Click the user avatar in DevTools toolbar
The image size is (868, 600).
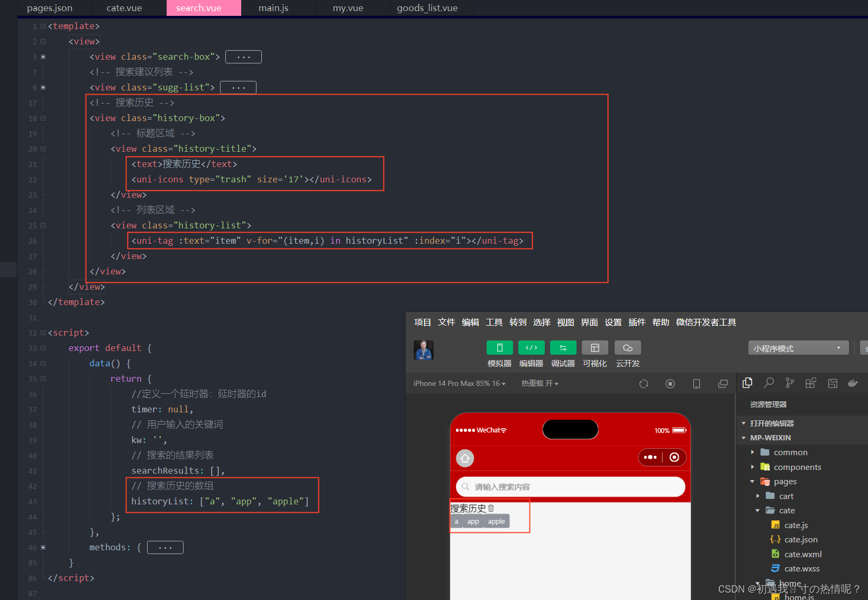pyautogui.click(x=424, y=350)
